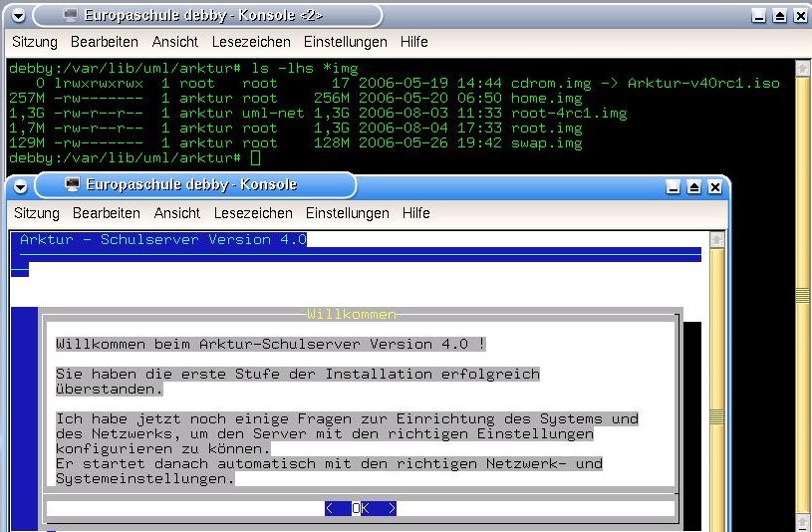Open Ansicht menu in front Konsole window
The height and width of the screenshot is (532, 812).
(x=177, y=213)
